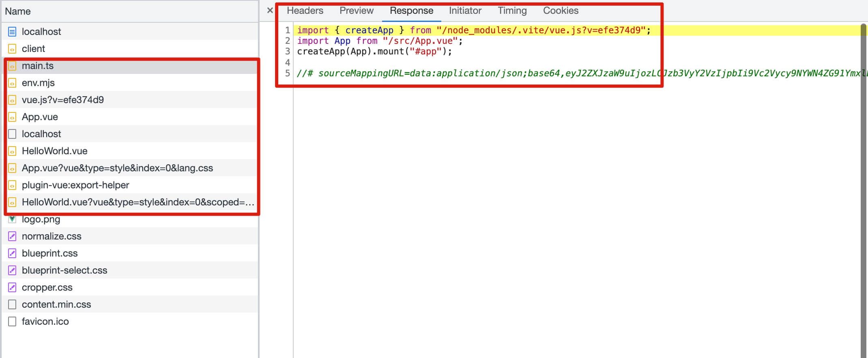
Task: Click the blank file icon beside favicon.ico
Action: [x=12, y=321]
